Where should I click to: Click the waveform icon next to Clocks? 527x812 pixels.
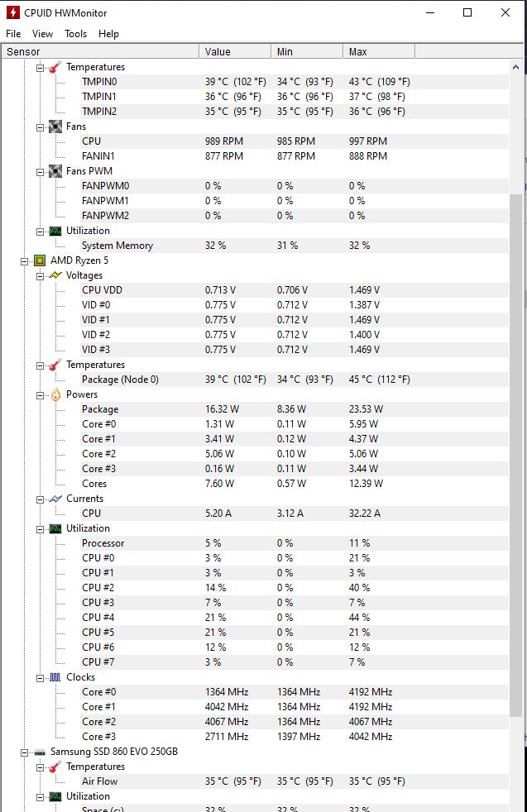point(55,677)
